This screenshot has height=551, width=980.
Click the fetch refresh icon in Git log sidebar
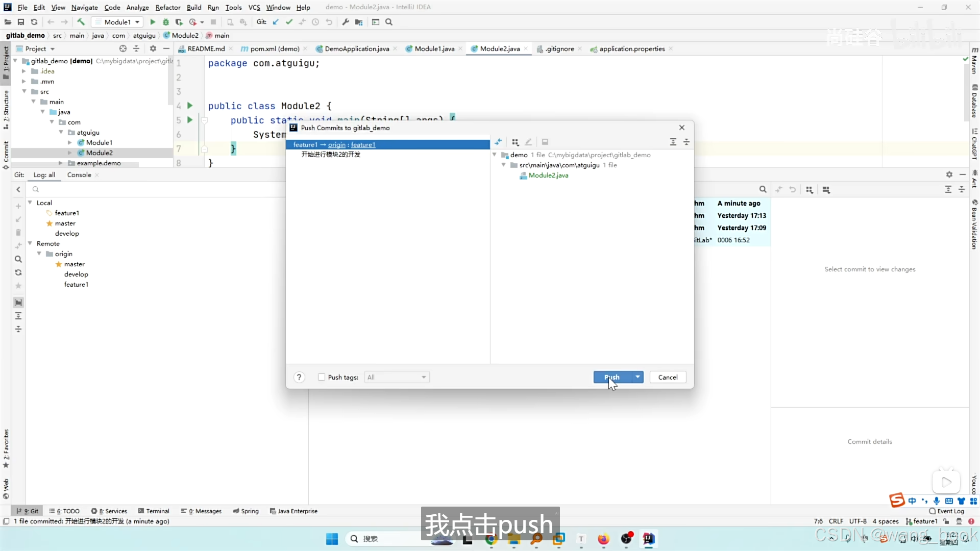pyautogui.click(x=18, y=272)
